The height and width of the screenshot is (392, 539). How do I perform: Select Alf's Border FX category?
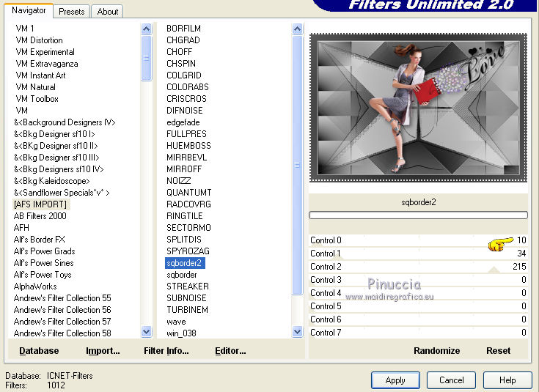tap(39, 239)
